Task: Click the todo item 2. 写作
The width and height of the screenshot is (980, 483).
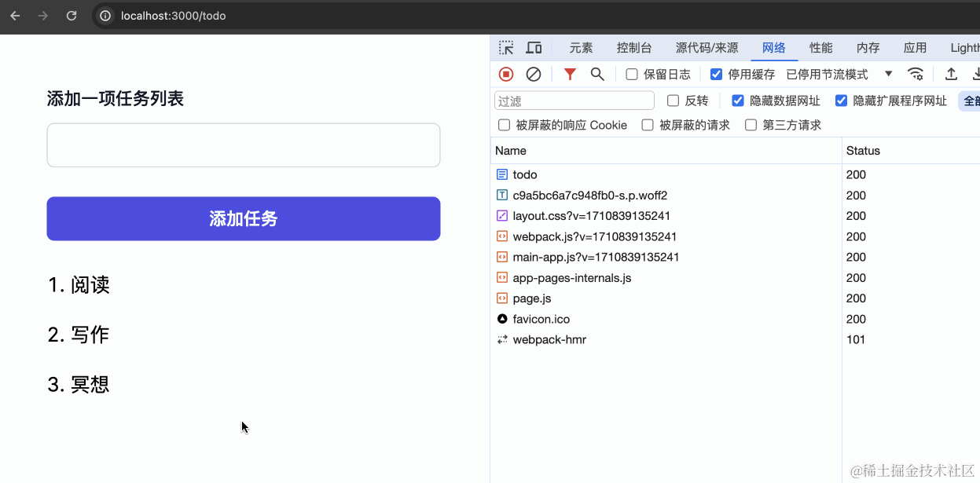Action: 79,335
